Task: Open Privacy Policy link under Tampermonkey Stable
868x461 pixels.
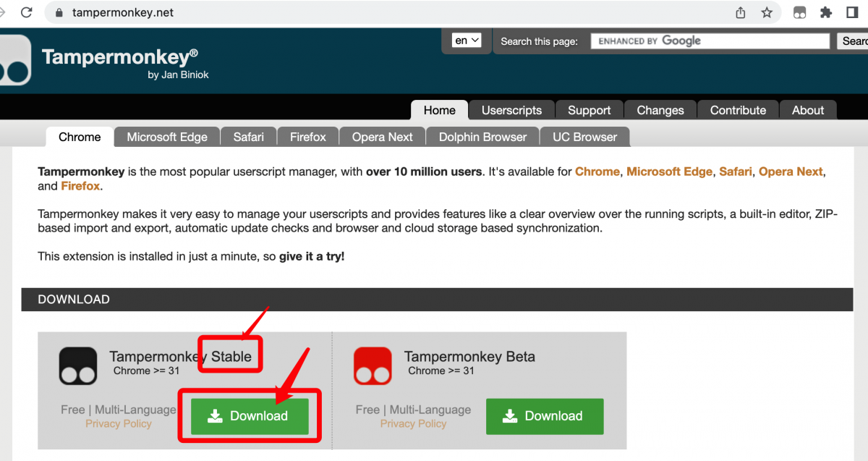Action: 119,423
